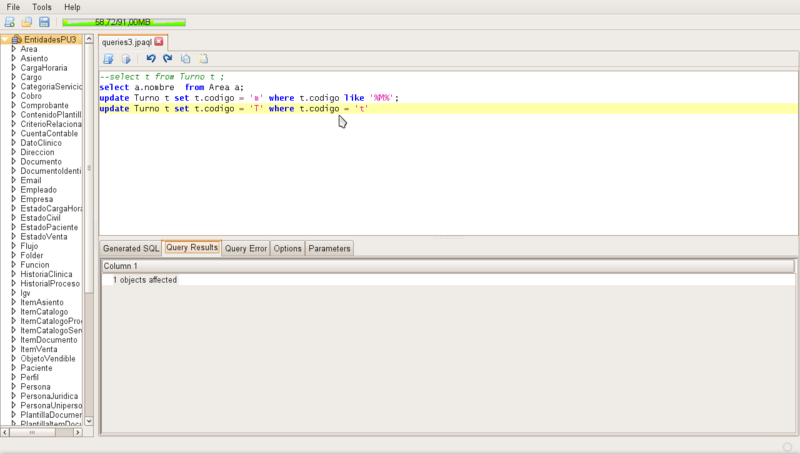800x454 pixels.
Task: Select the HistoriaClinica tree item
Action: coord(46,274)
